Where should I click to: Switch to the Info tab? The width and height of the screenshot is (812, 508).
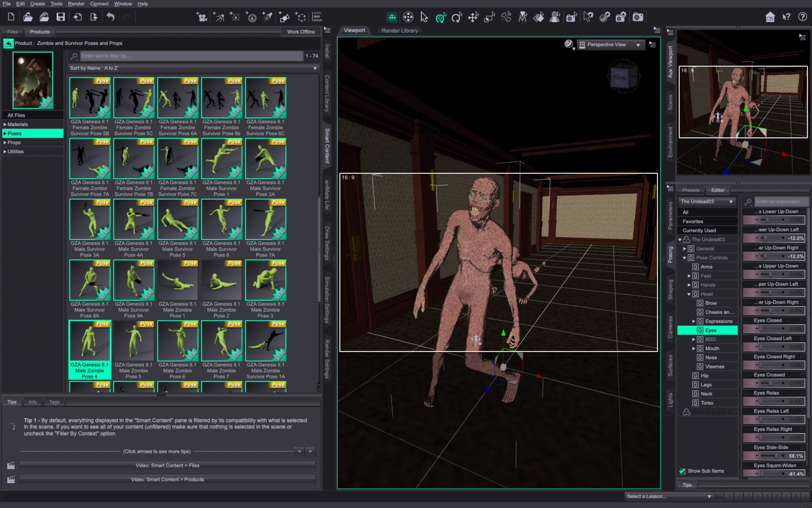[33, 402]
